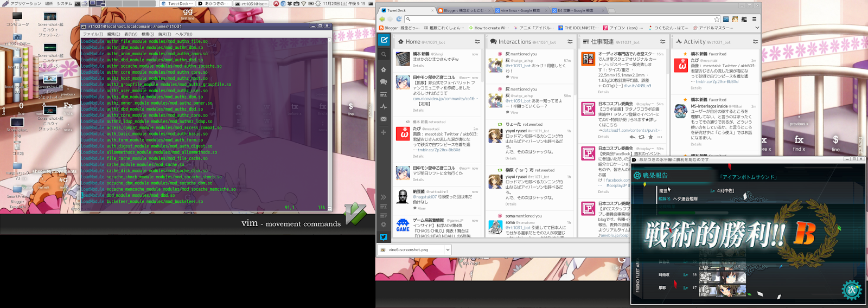Expand the TweetDeck sidebar with double-chevron icon
This screenshot has height=308, width=868.
pyautogui.click(x=384, y=197)
